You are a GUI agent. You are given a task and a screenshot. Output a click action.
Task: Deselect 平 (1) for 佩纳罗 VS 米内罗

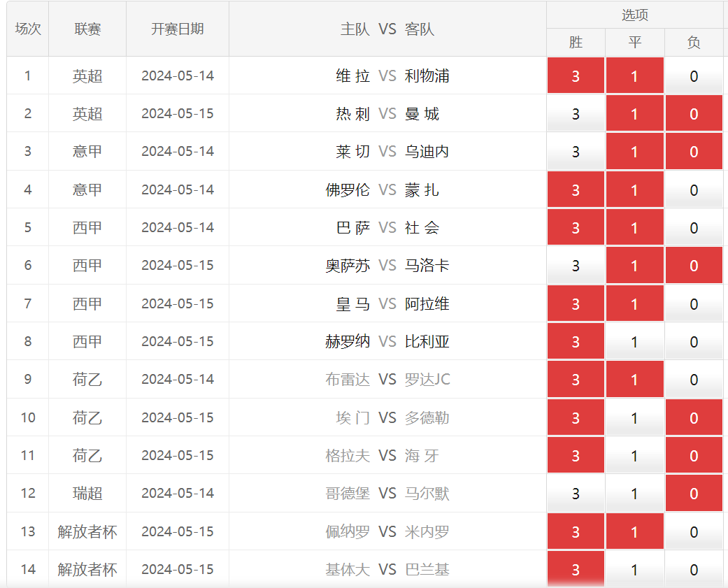point(635,531)
